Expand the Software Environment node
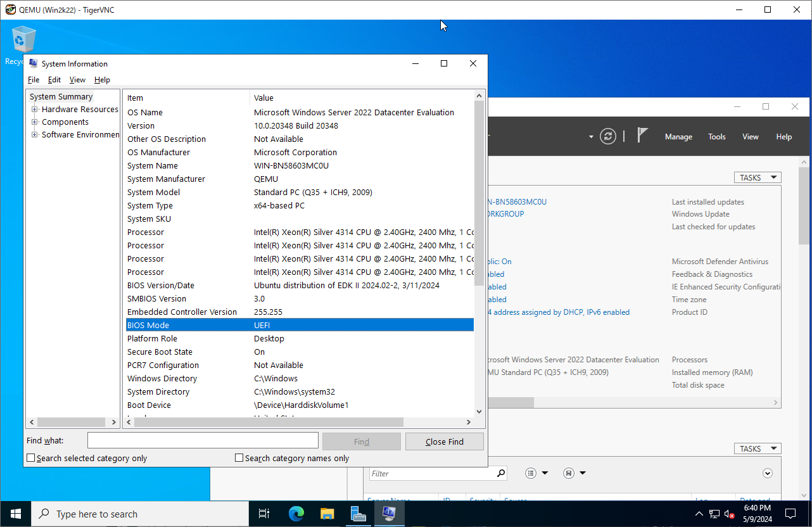This screenshot has width=812, height=527. pyautogui.click(x=35, y=135)
